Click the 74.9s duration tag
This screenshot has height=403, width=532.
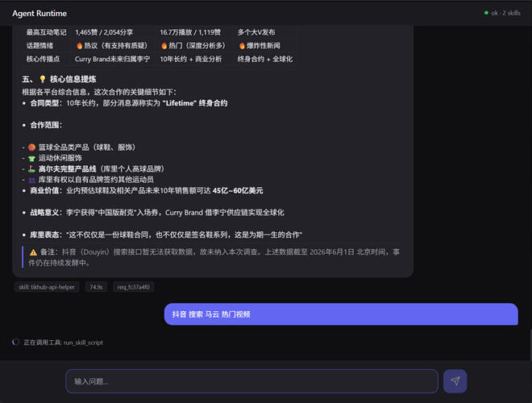96,287
